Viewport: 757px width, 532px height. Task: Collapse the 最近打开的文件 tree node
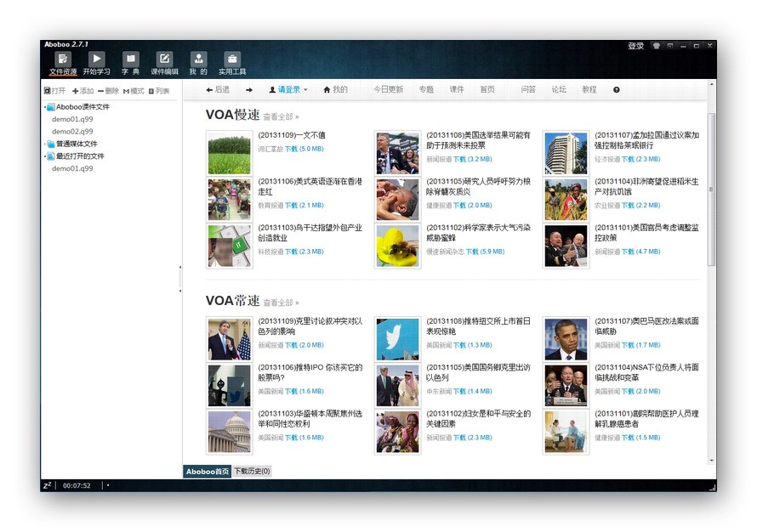tap(45, 156)
